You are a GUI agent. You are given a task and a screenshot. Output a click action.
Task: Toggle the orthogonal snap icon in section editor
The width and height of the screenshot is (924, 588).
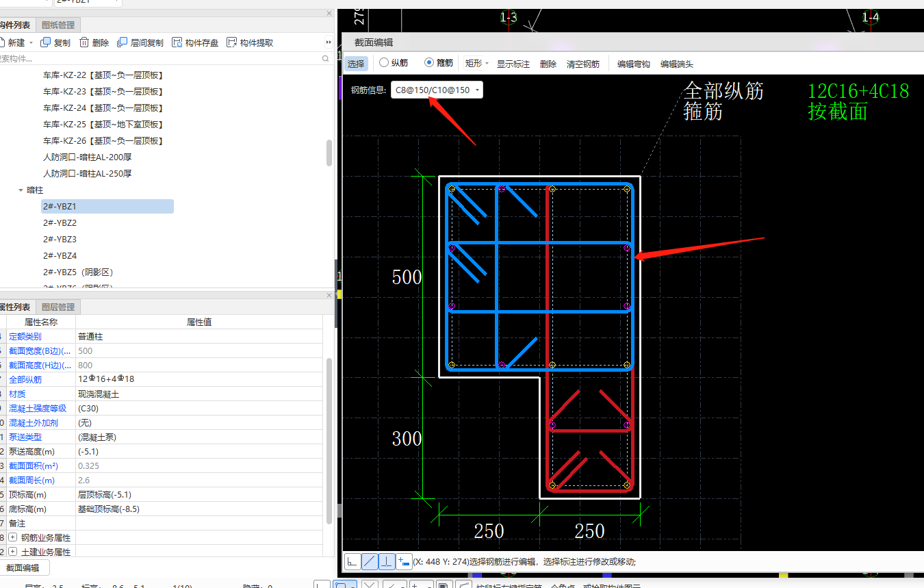352,561
